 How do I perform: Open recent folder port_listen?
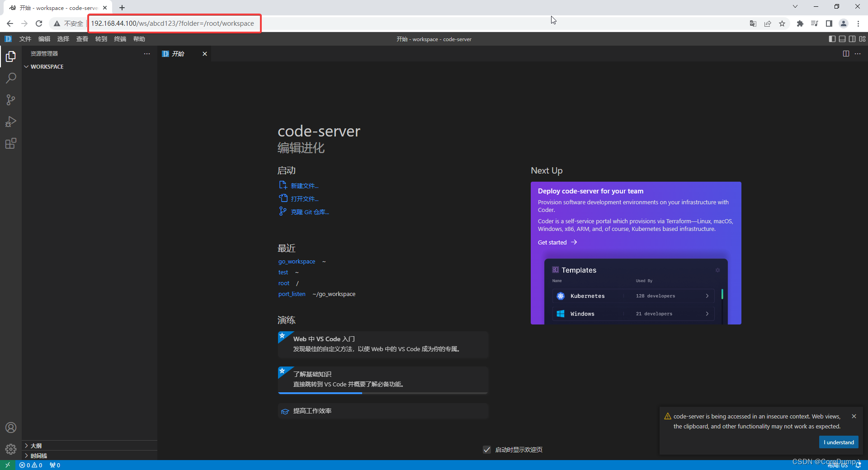292,294
